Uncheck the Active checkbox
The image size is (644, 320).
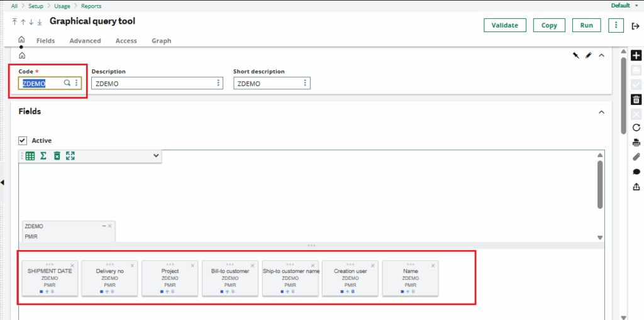click(23, 140)
